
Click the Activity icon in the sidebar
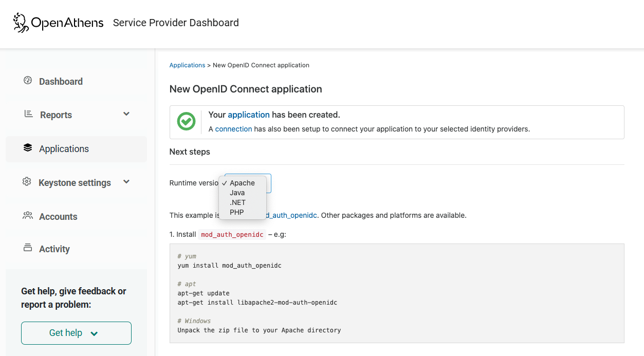tap(27, 248)
